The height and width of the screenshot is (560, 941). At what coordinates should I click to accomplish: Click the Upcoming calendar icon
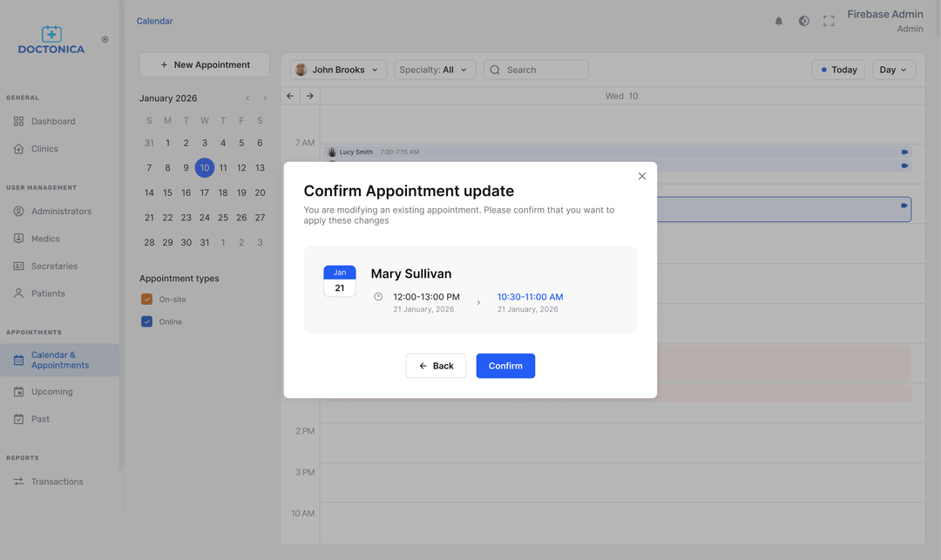point(18,392)
